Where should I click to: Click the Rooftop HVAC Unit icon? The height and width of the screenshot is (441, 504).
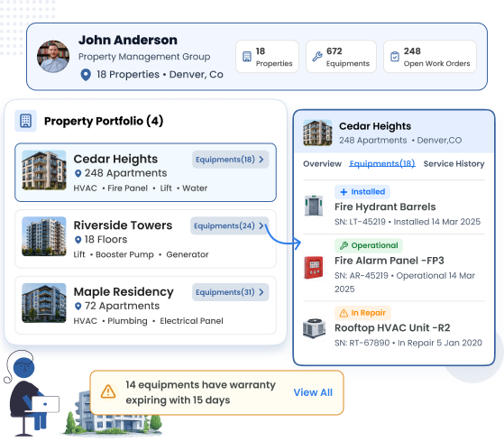(x=315, y=328)
